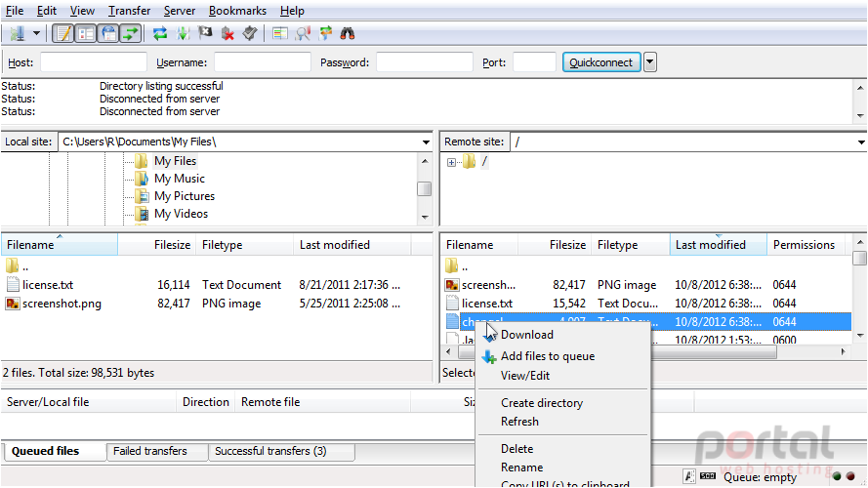The image size is (868, 488).
Task: Switch to Failed transfers tab
Action: click(x=157, y=452)
